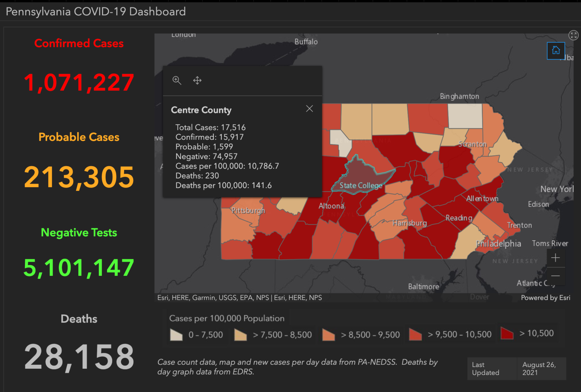Click Deaths per 100,000: 141.6 line
Image resolution: width=581 pixels, height=392 pixels.
(224, 185)
